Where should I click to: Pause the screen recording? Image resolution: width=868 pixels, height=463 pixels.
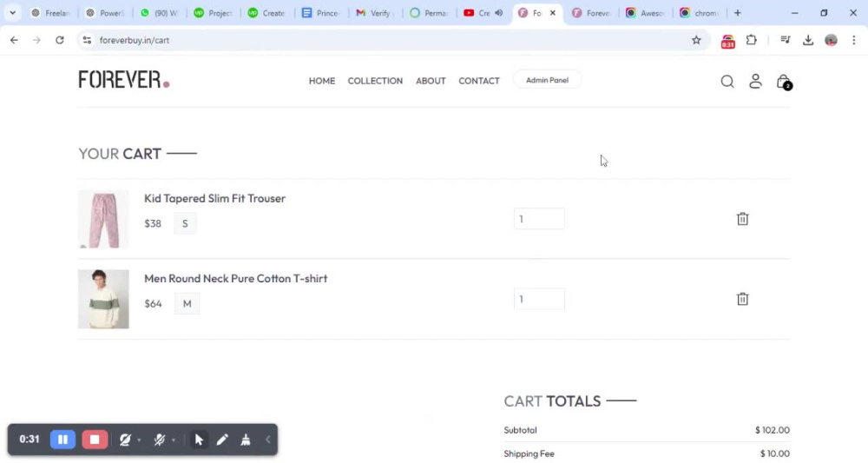(x=62, y=440)
